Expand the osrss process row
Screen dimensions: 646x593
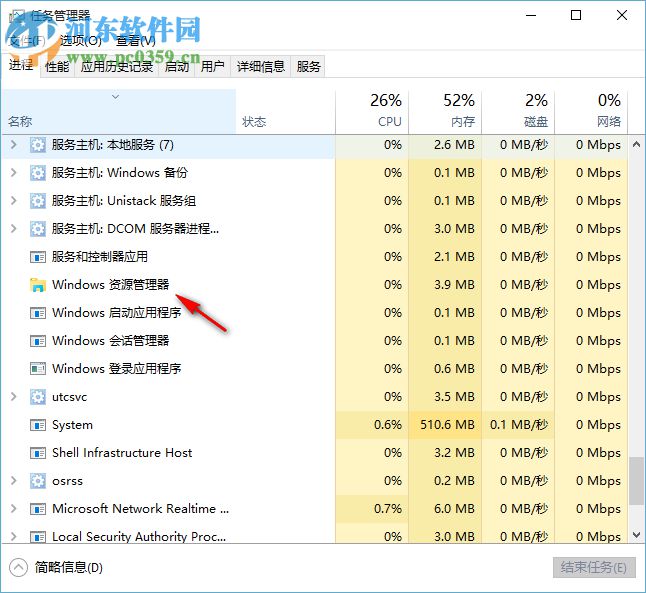coord(14,481)
